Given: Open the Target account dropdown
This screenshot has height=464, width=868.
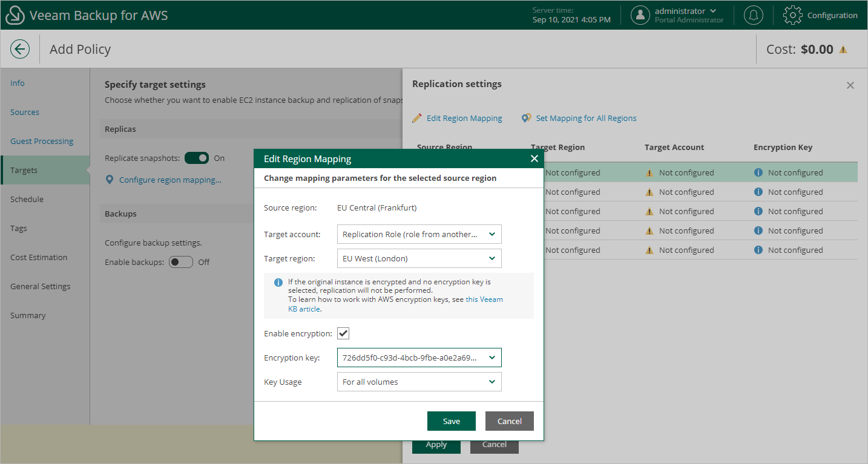Looking at the screenshot, I should (x=419, y=234).
